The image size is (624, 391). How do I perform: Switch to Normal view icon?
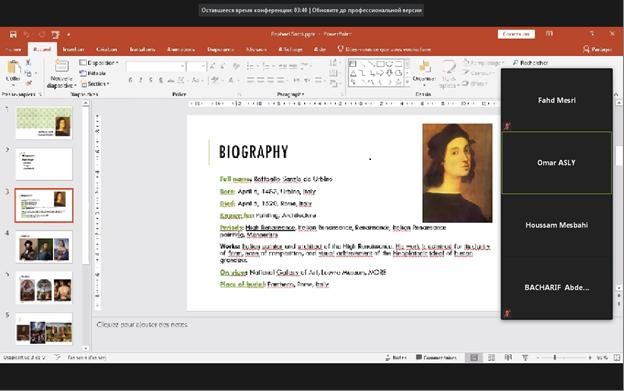pyautogui.click(x=474, y=358)
